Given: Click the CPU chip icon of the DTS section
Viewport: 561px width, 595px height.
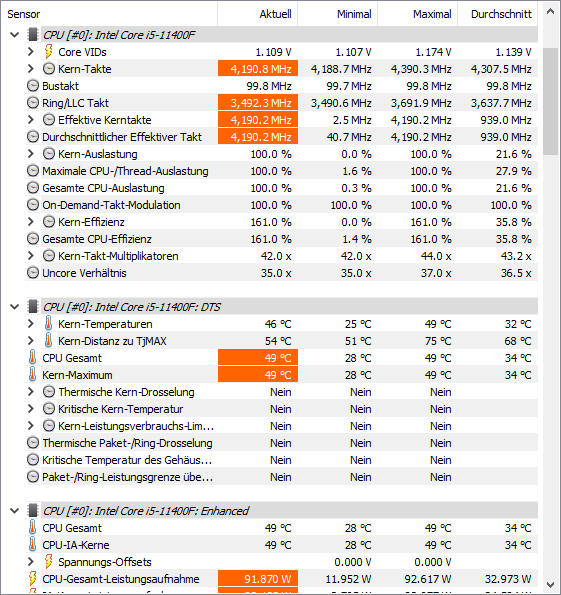Looking at the screenshot, I should coord(33,306).
